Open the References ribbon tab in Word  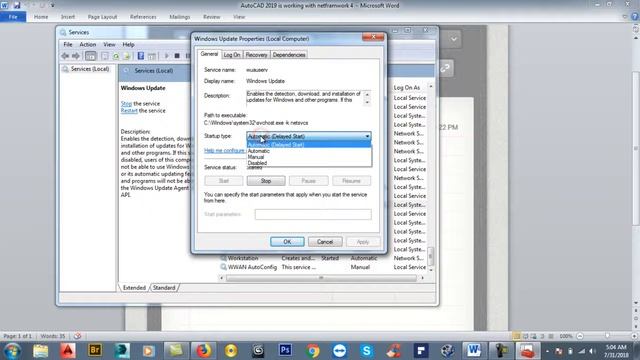(143, 17)
